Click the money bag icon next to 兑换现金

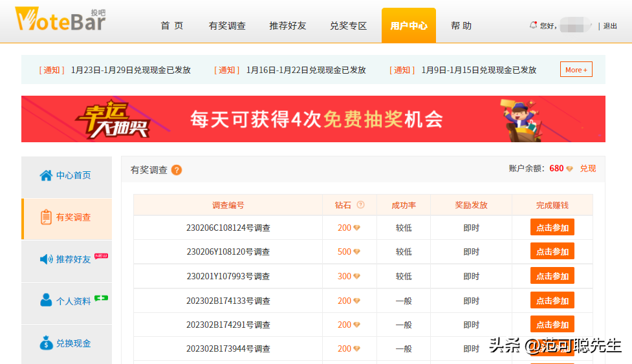click(46, 343)
